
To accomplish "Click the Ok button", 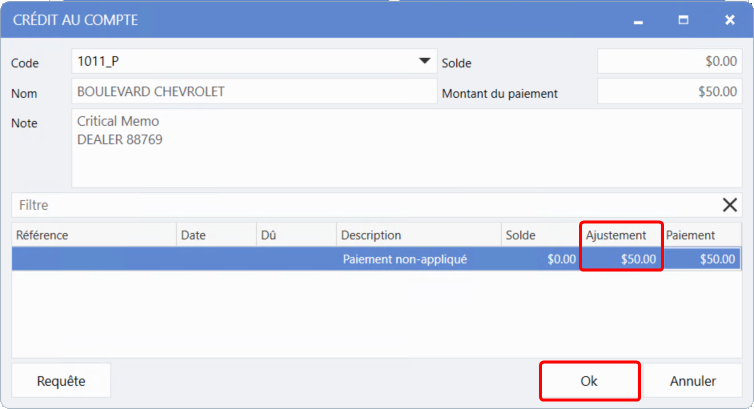I will click(589, 381).
